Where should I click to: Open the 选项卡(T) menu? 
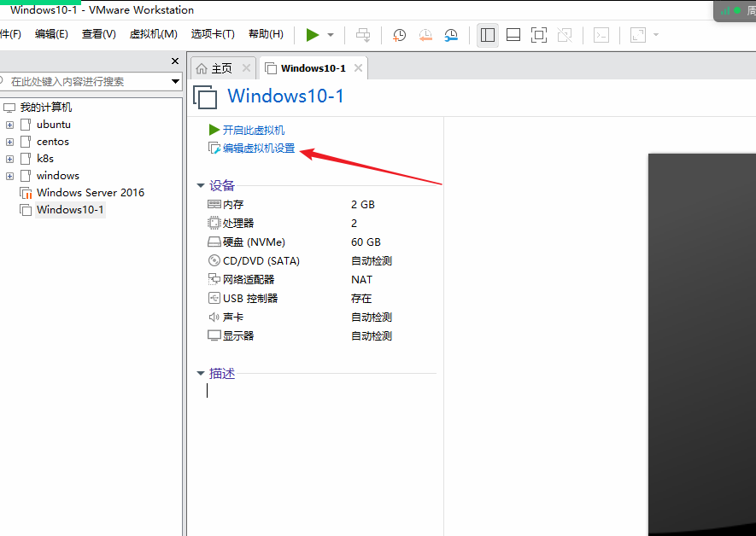tap(213, 34)
